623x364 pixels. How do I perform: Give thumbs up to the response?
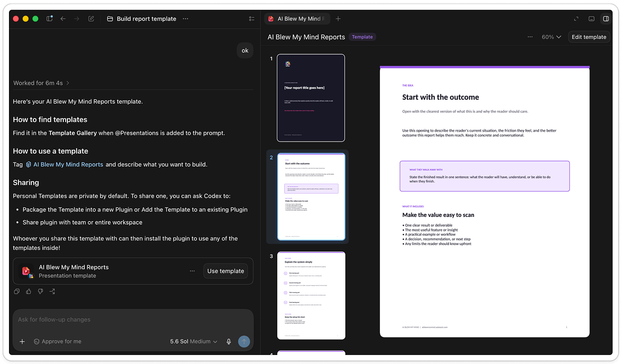(x=29, y=292)
